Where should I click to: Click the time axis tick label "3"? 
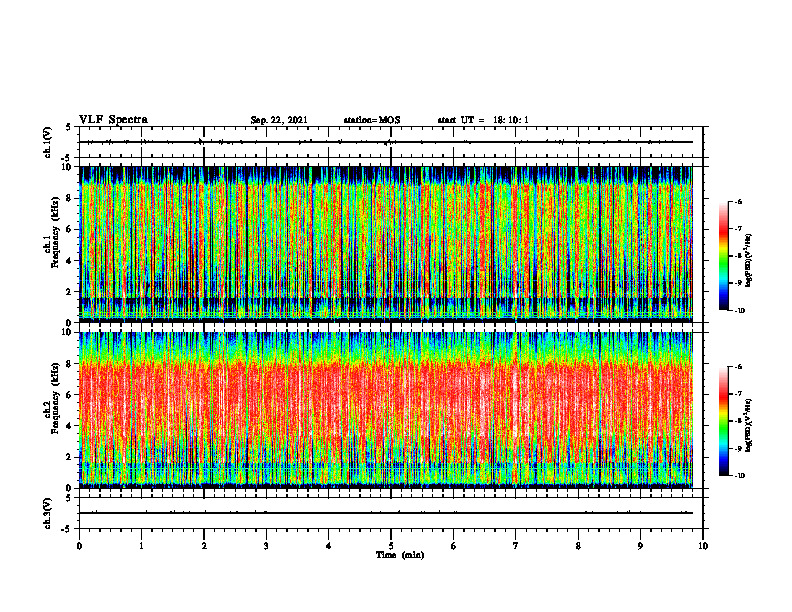coord(266,546)
